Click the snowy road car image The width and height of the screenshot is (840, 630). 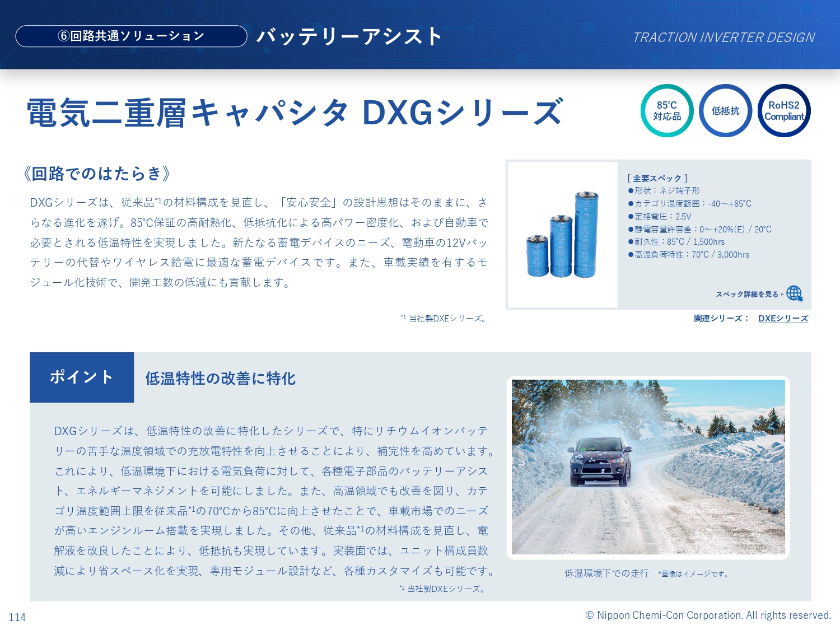click(x=648, y=466)
